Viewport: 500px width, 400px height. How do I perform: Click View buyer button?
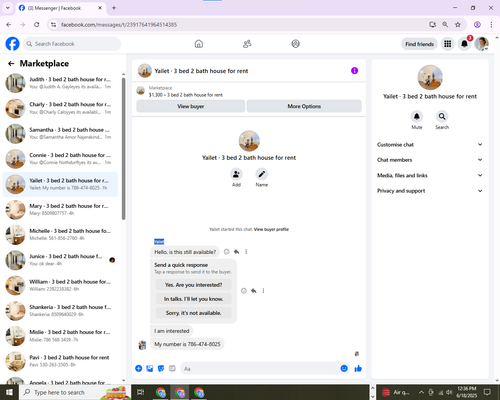click(x=191, y=106)
